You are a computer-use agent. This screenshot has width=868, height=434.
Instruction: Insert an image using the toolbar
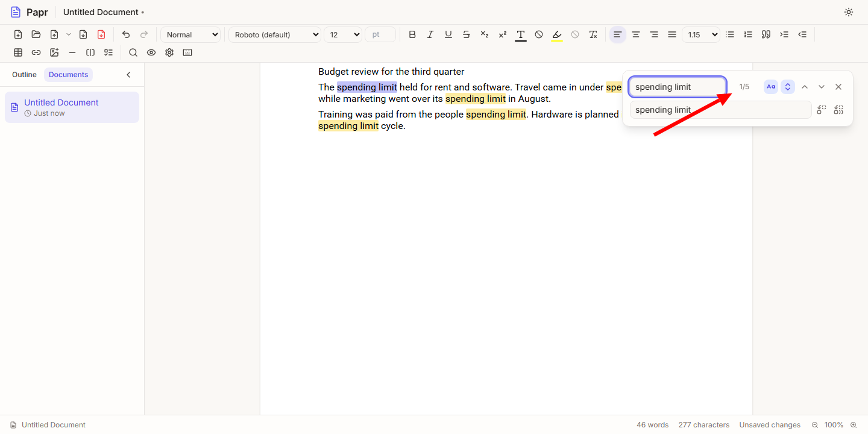click(x=54, y=52)
